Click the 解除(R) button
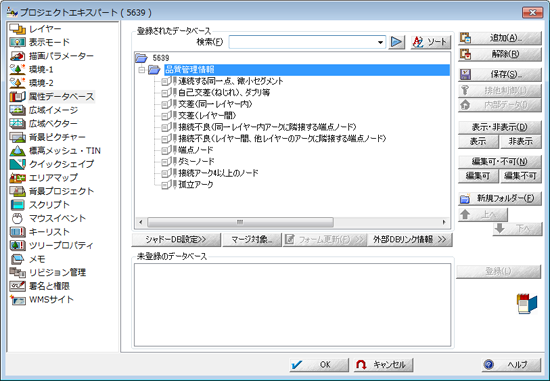The image size is (550, 381). pyautogui.click(x=500, y=54)
